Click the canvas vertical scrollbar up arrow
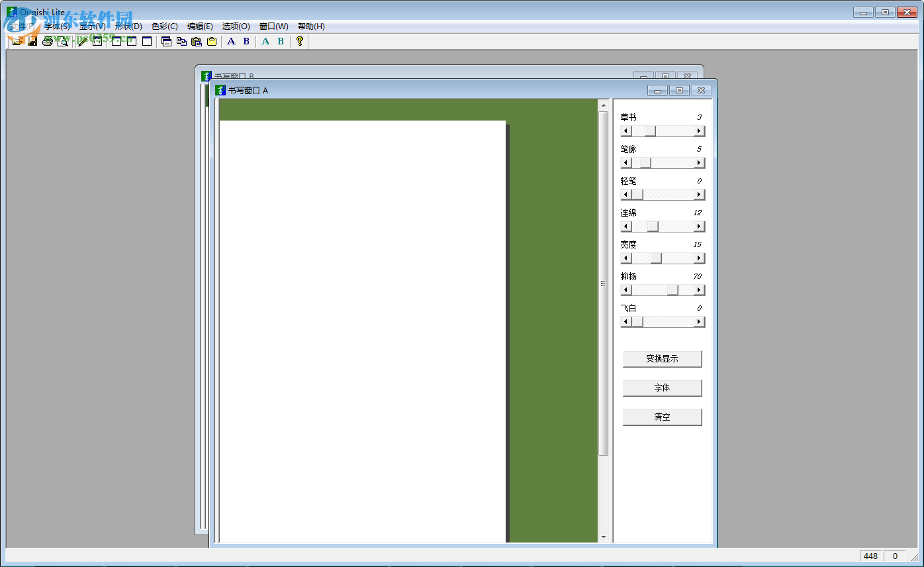Viewport: 924px width, 567px height. [x=603, y=105]
